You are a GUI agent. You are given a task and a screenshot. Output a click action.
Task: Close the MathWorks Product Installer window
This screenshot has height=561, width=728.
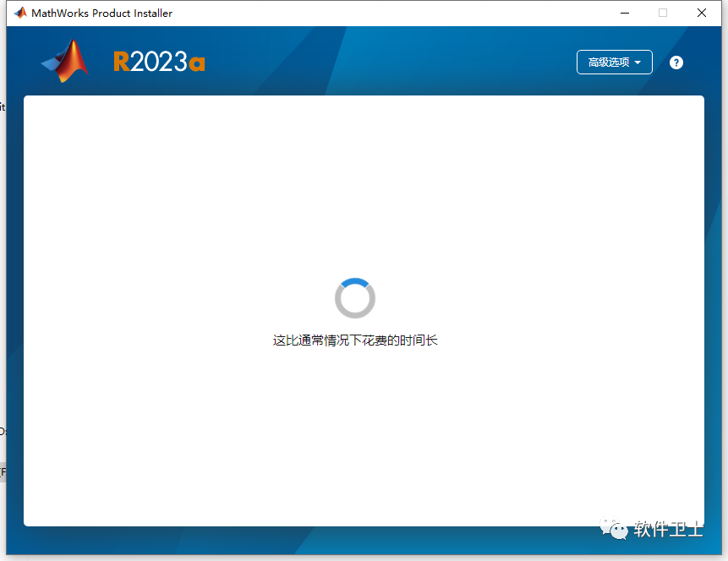coord(702,13)
